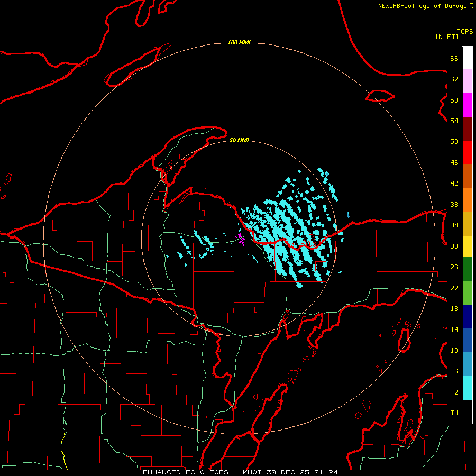Click the '50 NMI' range ring label
The image size is (476, 476).
[x=239, y=140]
